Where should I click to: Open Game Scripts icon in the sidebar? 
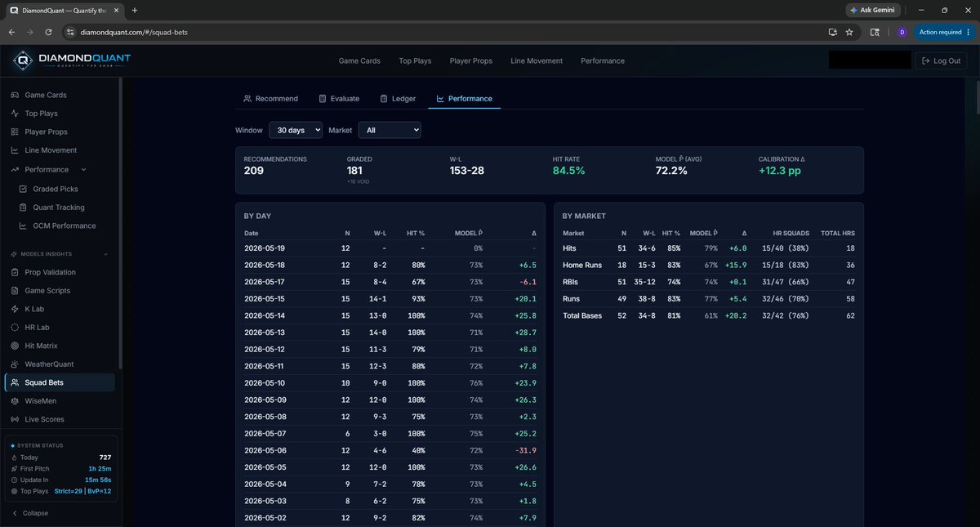[x=15, y=291]
